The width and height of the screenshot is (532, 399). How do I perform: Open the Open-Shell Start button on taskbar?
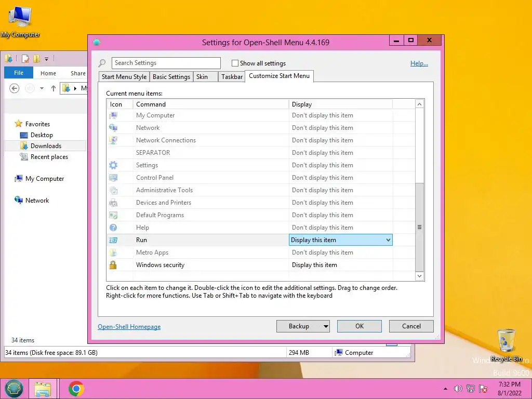pos(14,389)
